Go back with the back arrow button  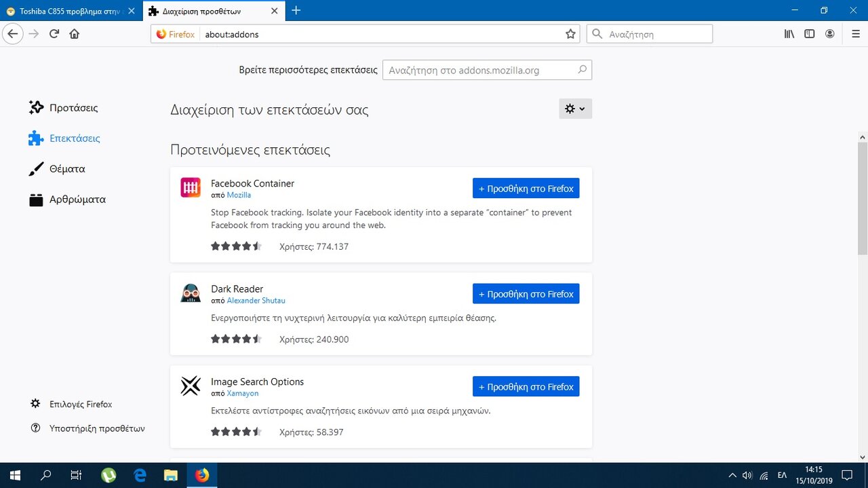tap(13, 34)
